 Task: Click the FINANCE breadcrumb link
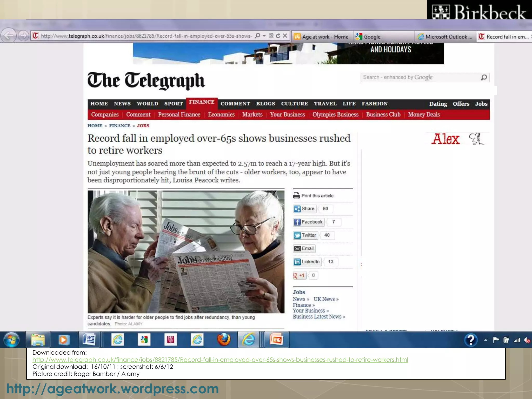click(119, 126)
